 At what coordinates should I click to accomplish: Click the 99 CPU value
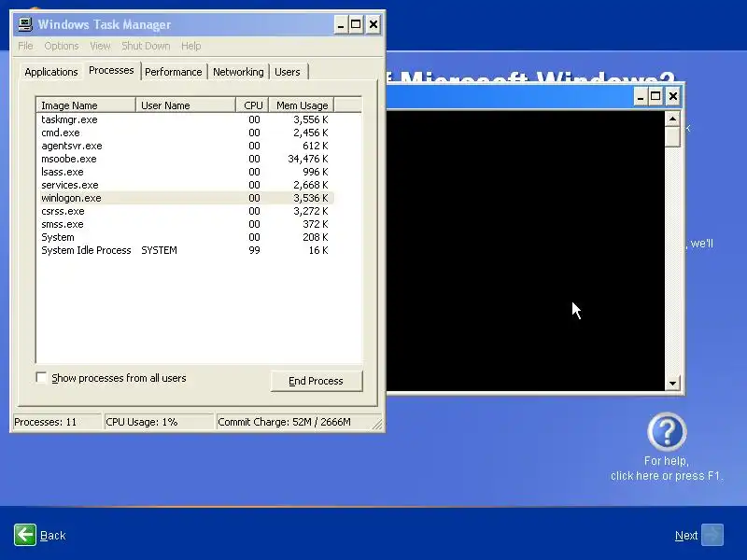[254, 250]
